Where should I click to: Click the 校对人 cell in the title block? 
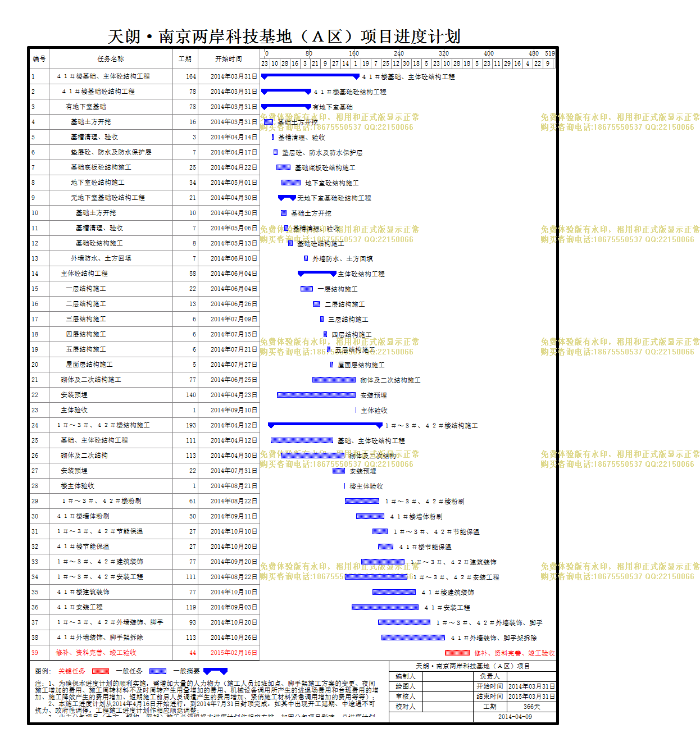coord(406,707)
